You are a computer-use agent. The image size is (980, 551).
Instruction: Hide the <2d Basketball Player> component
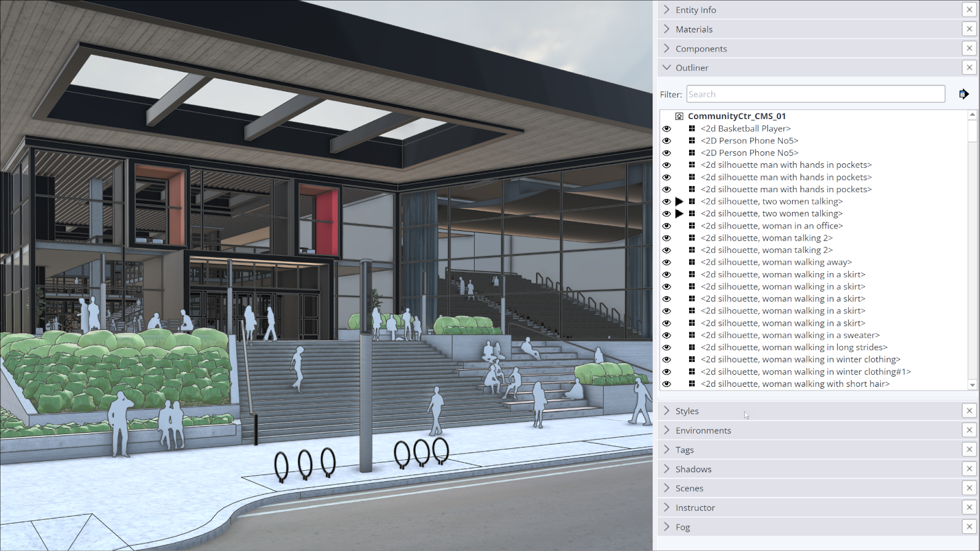coord(667,129)
